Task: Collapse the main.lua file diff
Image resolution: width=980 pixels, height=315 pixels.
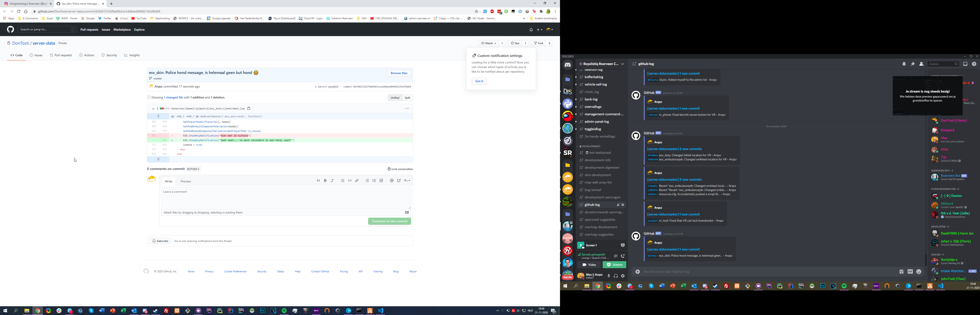Action: coord(153,109)
